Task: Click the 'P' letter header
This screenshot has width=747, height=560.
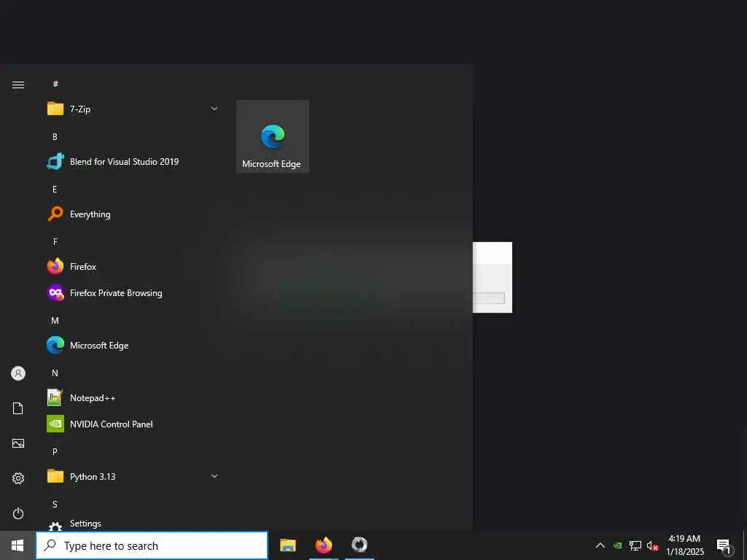Action: click(55, 451)
